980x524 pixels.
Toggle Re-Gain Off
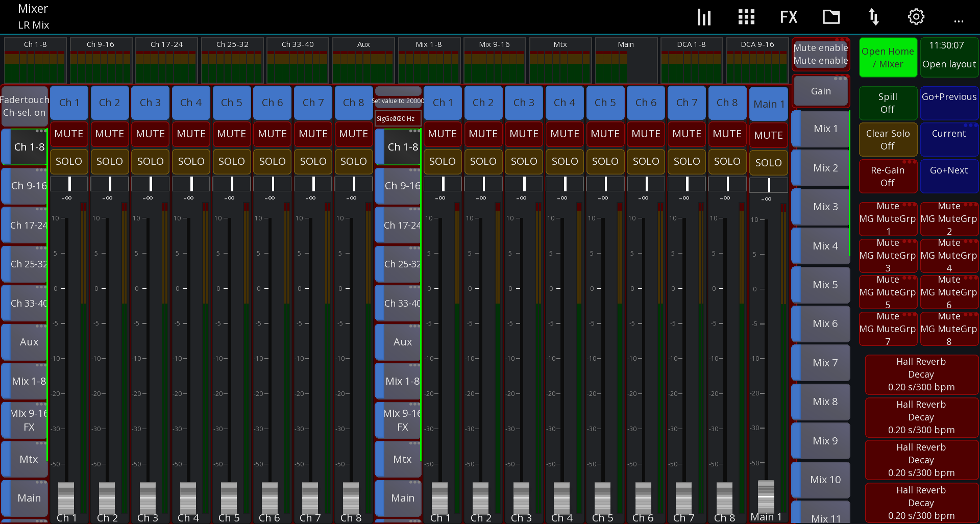pos(888,176)
